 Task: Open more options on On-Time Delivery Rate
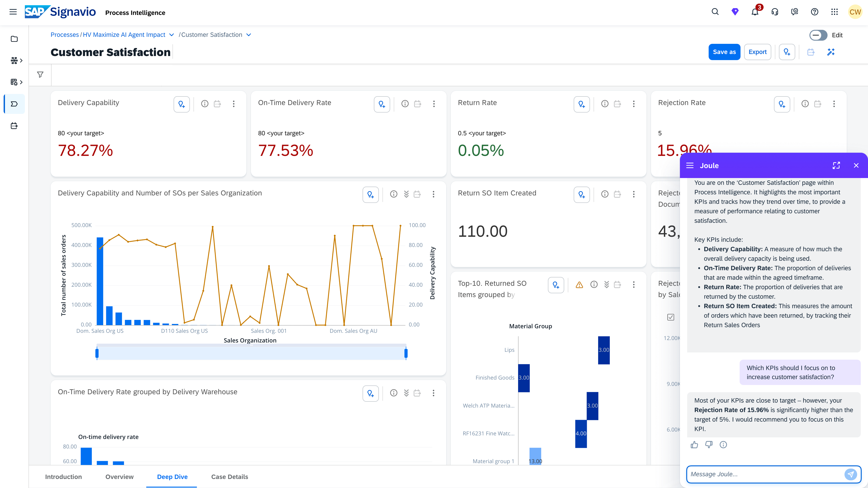[x=434, y=104]
